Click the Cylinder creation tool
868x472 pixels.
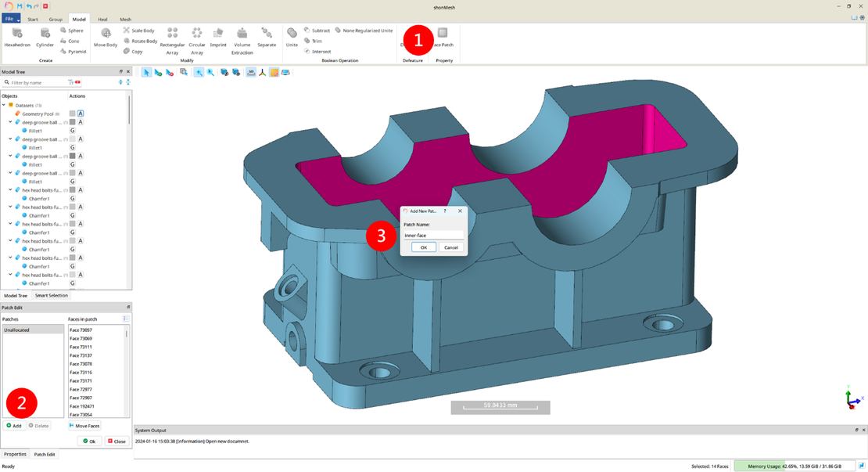pyautogui.click(x=45, y=34)
